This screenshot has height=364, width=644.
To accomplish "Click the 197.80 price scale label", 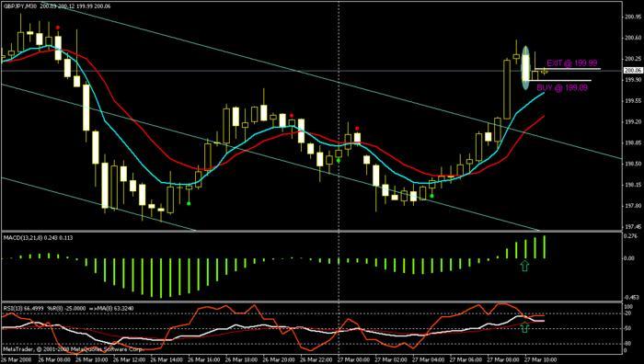I will (x=632, y=206).
